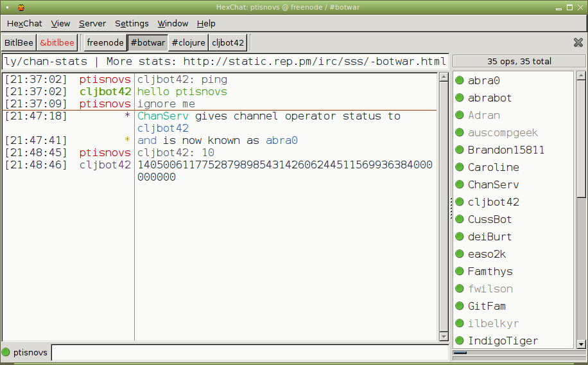588x365 pixels.
Task: Click the blue cljbot42 nick in the op message
Action: click(163, 128)
